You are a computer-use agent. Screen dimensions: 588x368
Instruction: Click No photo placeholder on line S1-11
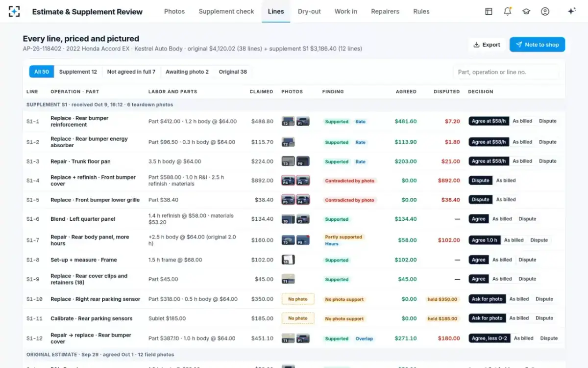tap(298, 318)
